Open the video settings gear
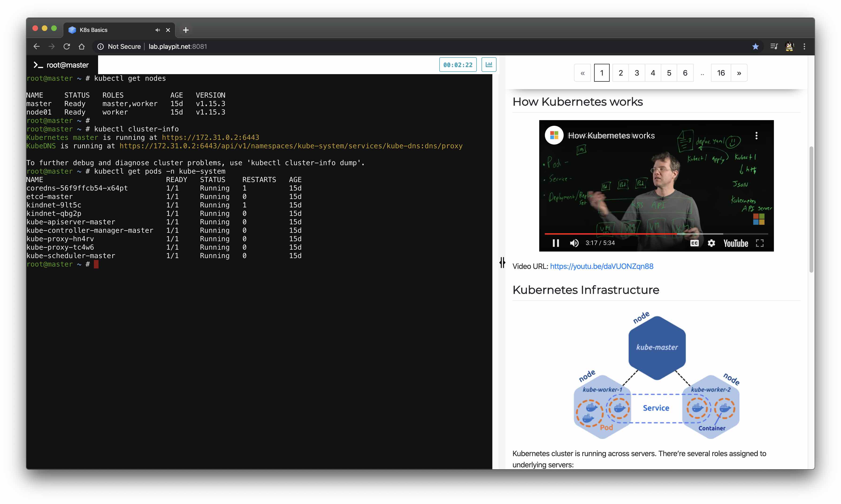Screen dimensions: 841x504 coord(711,243)
